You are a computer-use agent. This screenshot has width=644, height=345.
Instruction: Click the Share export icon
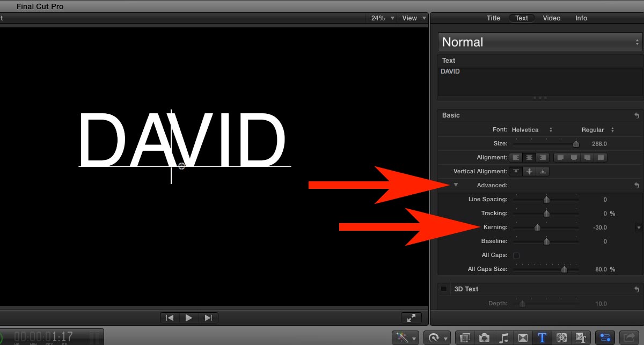point(629,337)
